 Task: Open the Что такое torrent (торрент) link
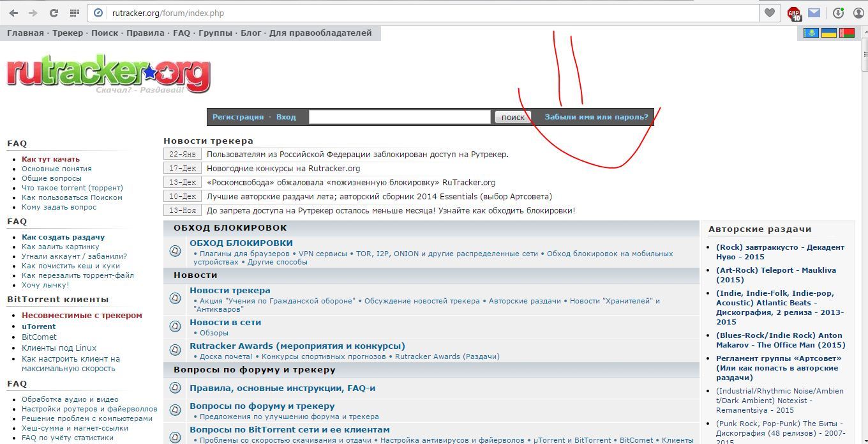point(72,188)
